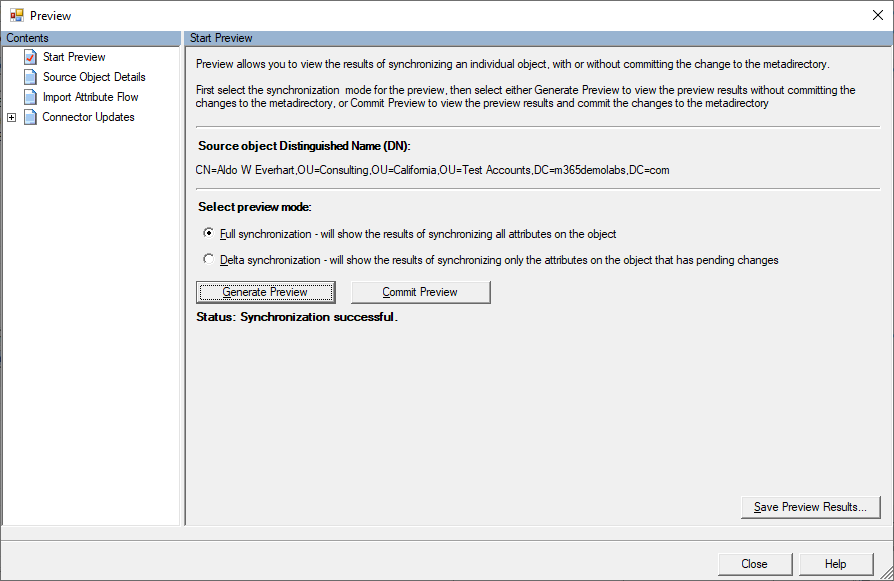Select the Connector Updates label
Viewport: 894px width, 581px height.
pyautogui.click(x=88, y=117)
